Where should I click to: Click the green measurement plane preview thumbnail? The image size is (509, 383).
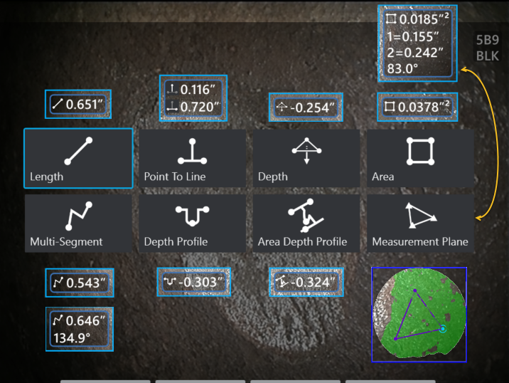[x=419, y=314]
